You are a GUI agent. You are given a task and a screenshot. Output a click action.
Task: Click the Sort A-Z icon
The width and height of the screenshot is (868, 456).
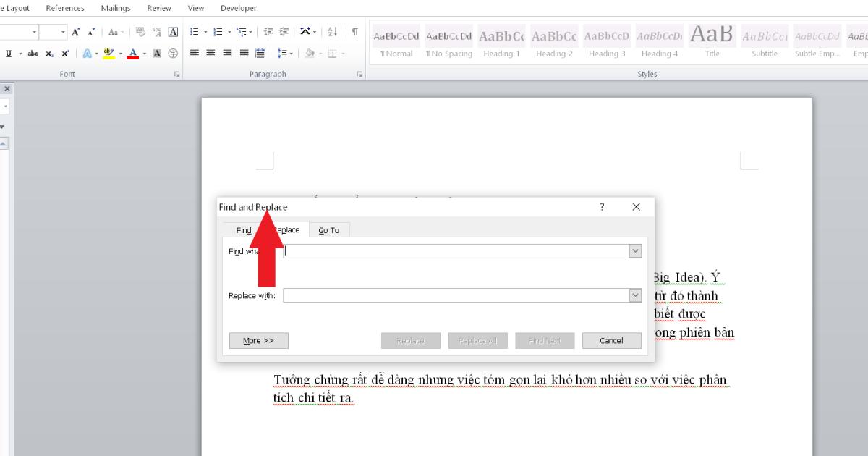(333, 33)
